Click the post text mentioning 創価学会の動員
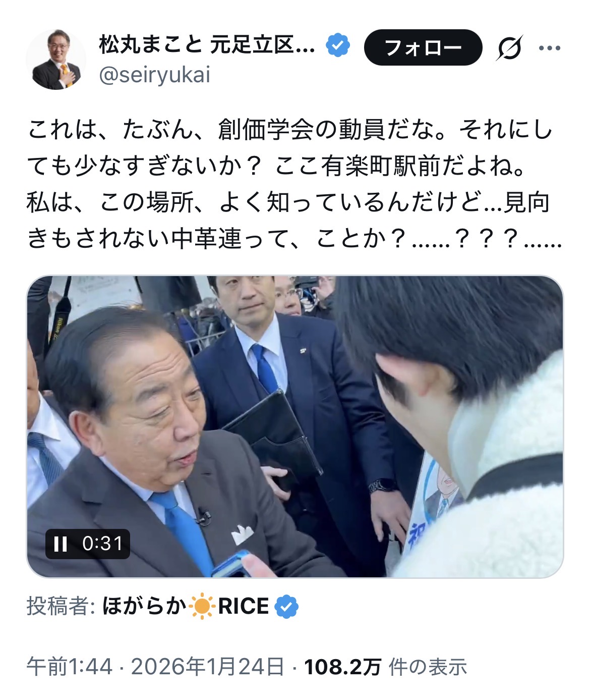Screen dimensions: 590x700 click(x=290, y=130)
